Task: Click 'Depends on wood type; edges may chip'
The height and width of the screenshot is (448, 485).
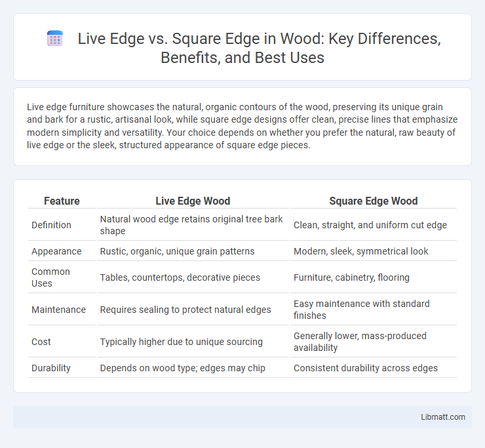Action: (x=182, y=368)
